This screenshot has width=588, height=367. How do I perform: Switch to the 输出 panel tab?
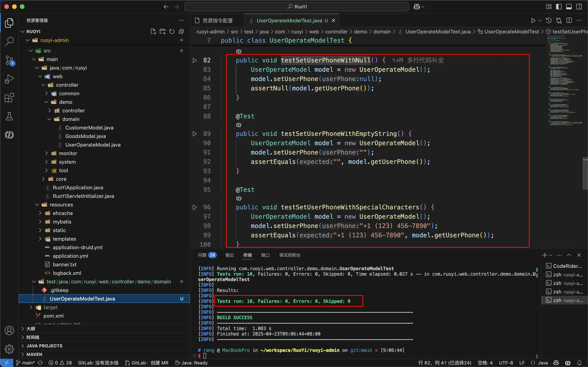tap(229, 255)
